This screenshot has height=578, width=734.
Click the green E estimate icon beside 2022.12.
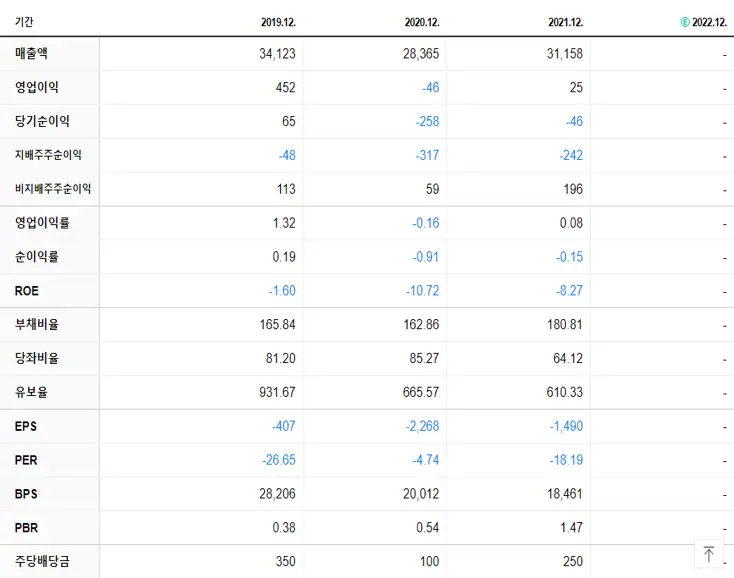point(685,22)
